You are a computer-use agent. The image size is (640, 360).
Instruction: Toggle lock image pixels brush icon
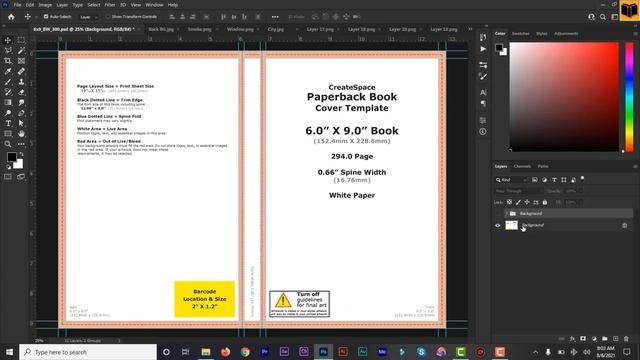(518, 202)
